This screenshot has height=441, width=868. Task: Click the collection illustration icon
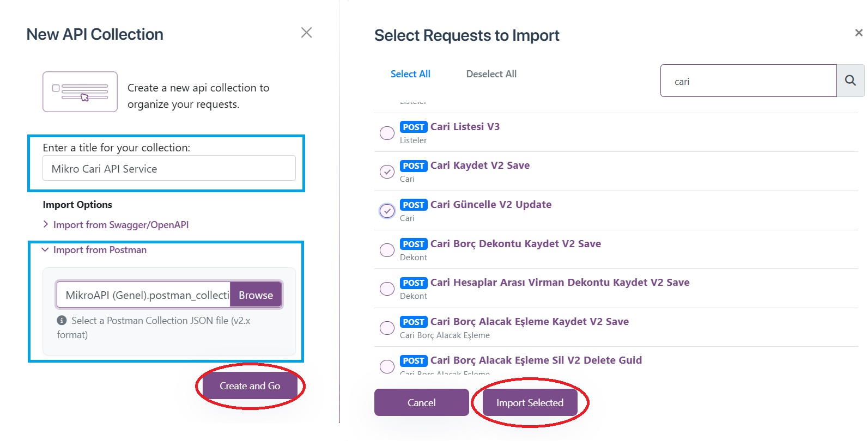[80, 91]
